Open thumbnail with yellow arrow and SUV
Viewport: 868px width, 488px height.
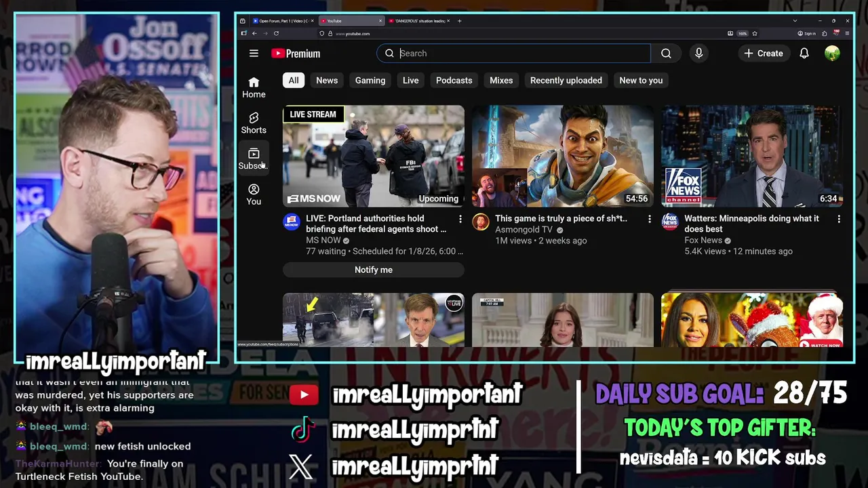(x=374, y=320)
